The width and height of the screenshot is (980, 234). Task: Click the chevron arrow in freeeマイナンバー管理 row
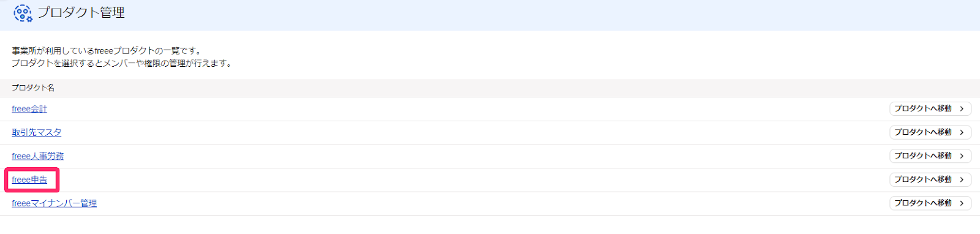click(962, 203)
